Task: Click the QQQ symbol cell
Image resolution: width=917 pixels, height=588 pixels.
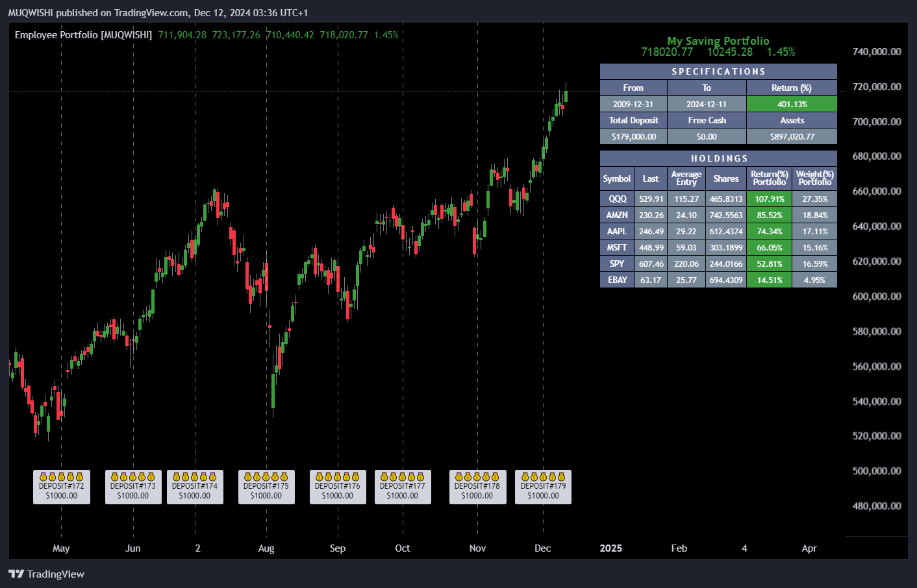Action: 617,199
